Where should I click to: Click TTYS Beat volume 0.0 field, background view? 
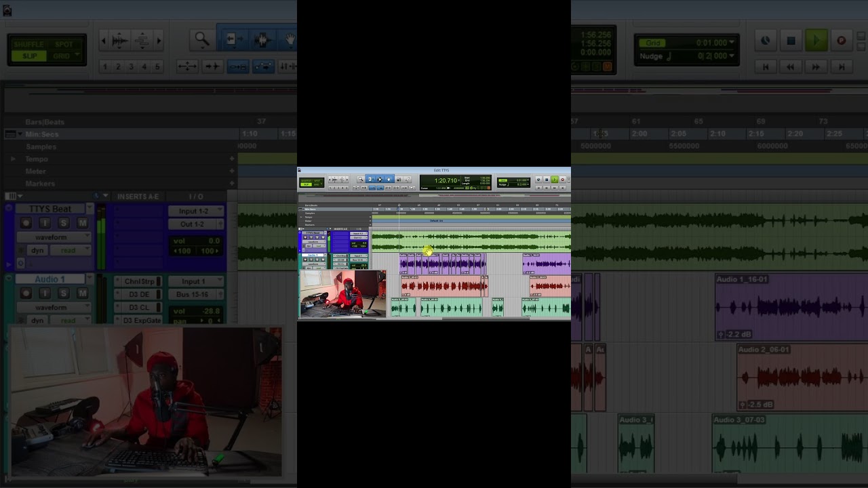tap(196, 241)
